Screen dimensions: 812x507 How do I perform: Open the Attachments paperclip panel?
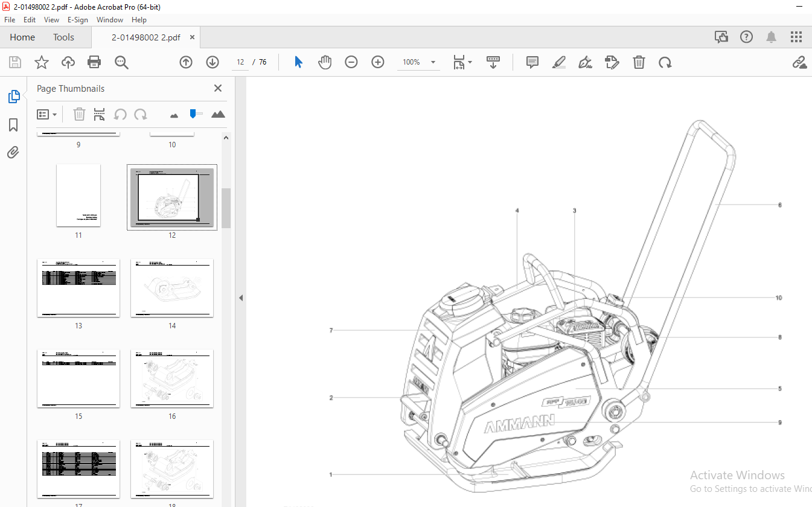13,152
